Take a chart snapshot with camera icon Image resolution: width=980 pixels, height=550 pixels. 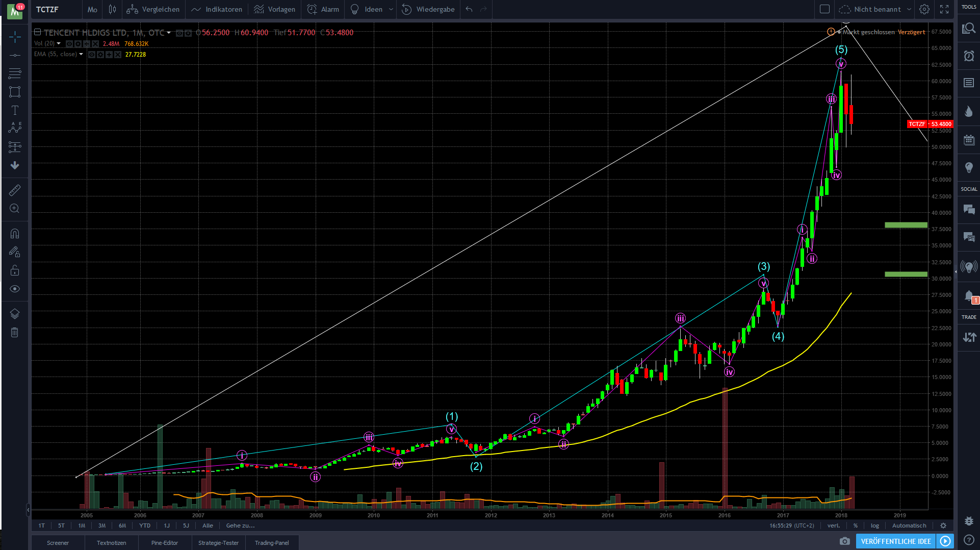point(845,541)
